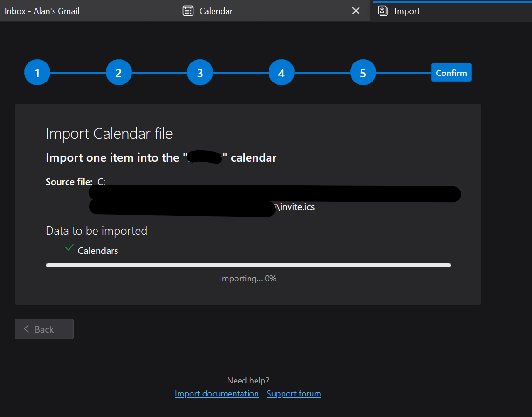This screenshot has height=417, width=532.
Task: Click the Calendars data item label
Action: (x=98, y=251)
